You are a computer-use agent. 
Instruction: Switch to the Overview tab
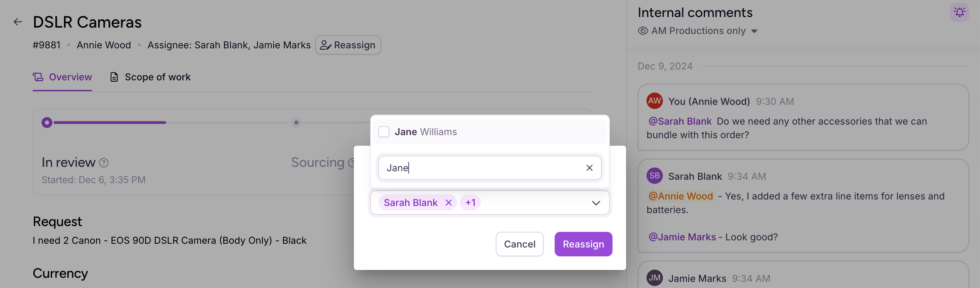point(62,77)
